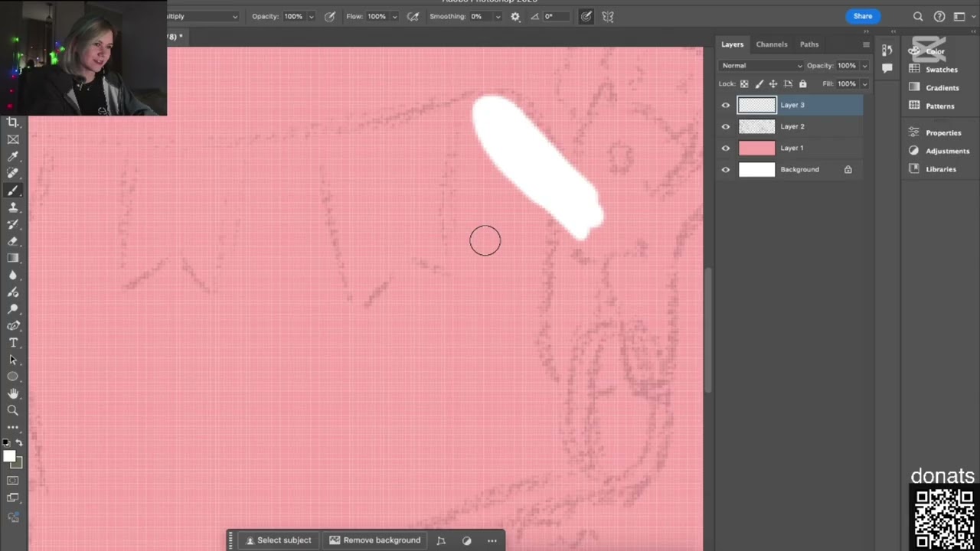The width and height of the screenshot is (980, 551).
Task: Open the layer Opacity dropdown arrow
Action: [864, 66]
